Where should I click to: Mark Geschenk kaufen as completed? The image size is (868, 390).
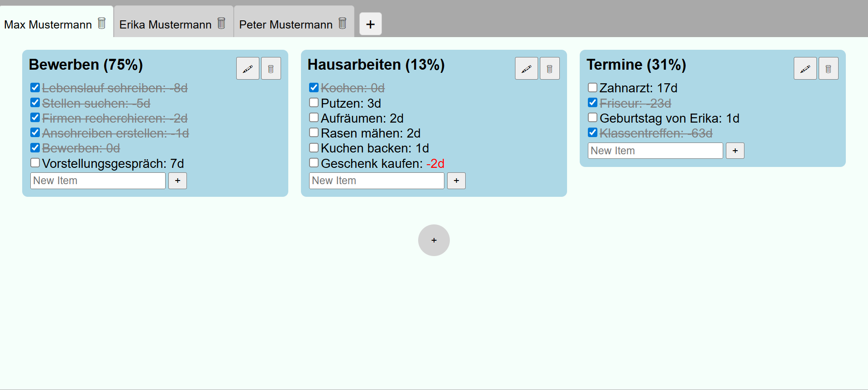click(314, 162)
